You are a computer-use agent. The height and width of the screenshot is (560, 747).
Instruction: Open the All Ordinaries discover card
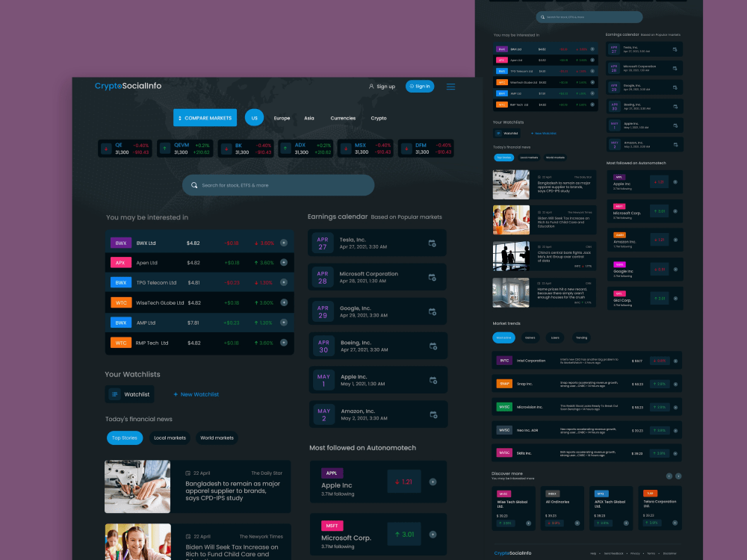(562, 508)
